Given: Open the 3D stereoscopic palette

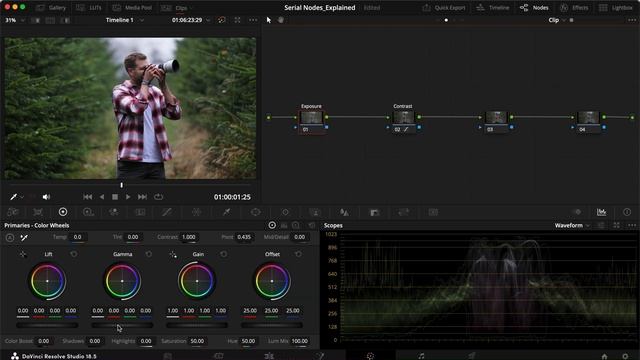Looking at the screenshot, I should [433, 212].
